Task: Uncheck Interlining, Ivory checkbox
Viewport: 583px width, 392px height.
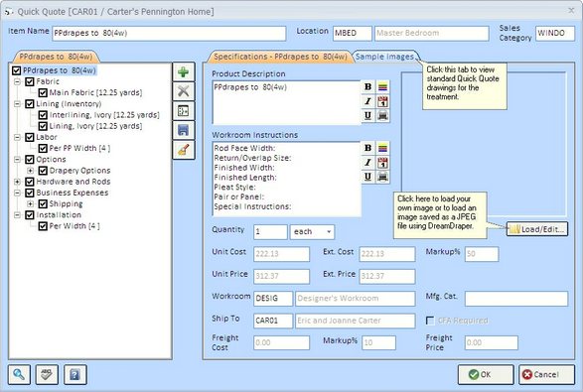Action: [x=43, y=115]
